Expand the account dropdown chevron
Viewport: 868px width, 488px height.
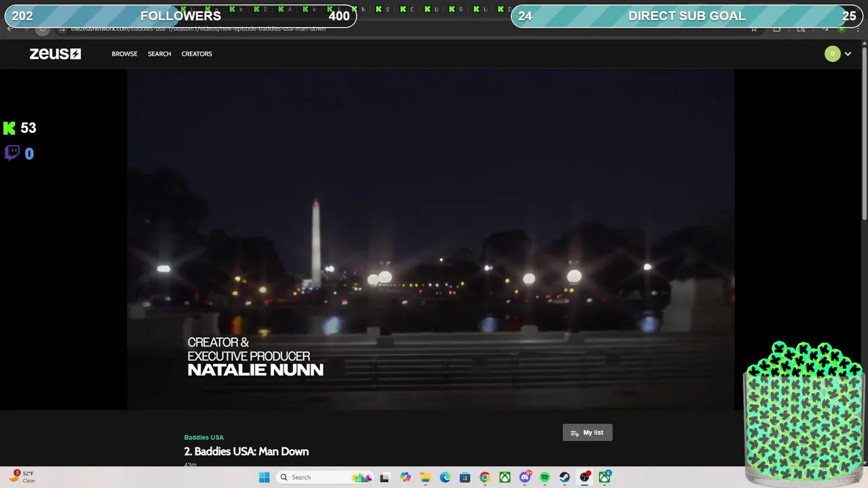pyautogui.click(x=848, y=54)
